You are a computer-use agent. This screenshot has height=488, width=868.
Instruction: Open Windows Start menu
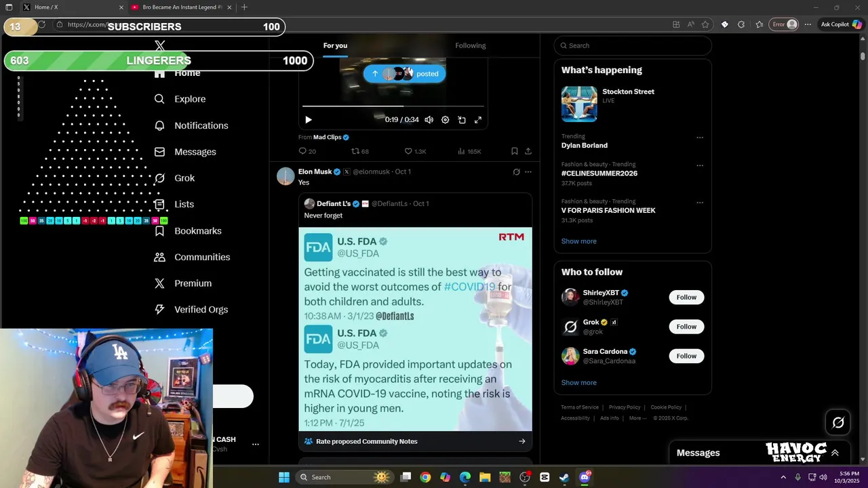tap(284, 477)
